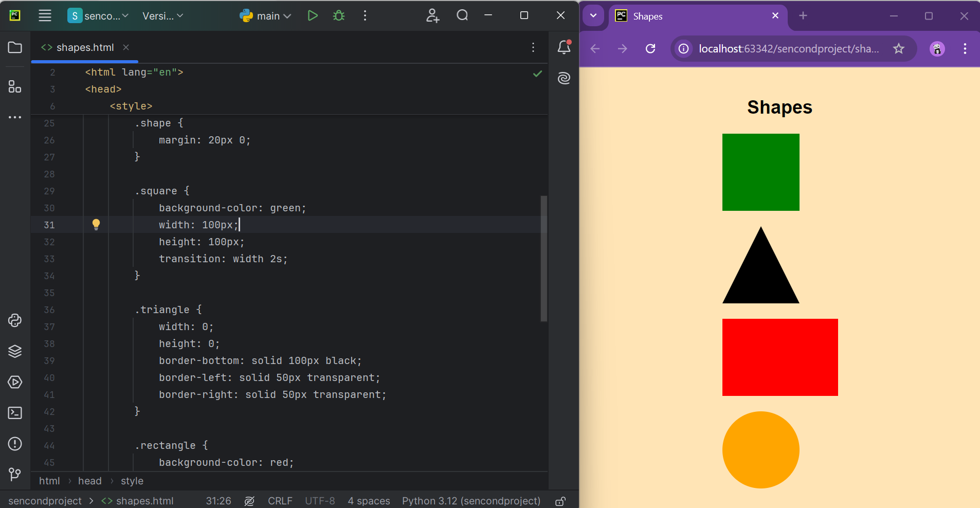The height and width of the screenshot is (508, 980).
Task: Select html in the breadcrumb bar
Action: tap(49, 481)
